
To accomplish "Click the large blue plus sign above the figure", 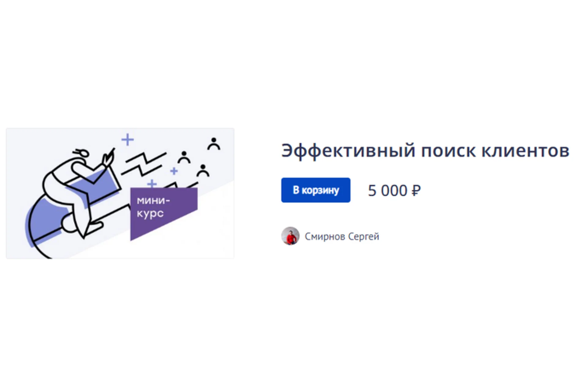I will 128,139.
